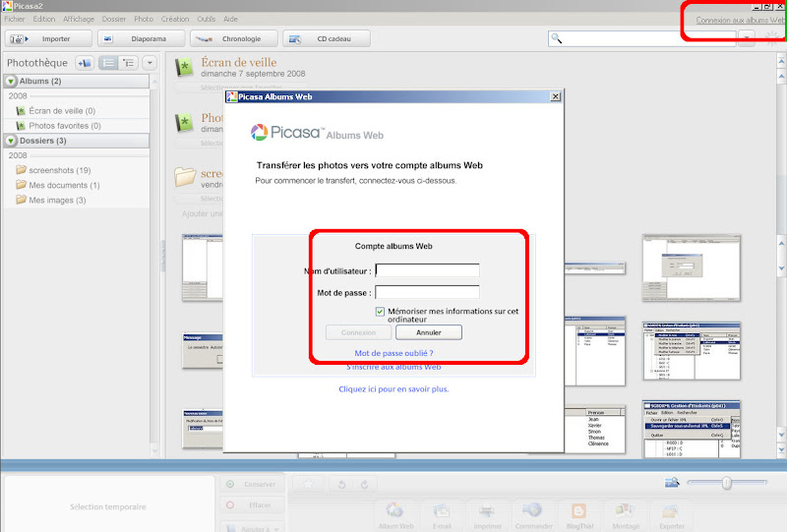Rotate photo clockwise
Image resolution: width=787 pixels, height=532 pixels.
(x=364, y=485)
